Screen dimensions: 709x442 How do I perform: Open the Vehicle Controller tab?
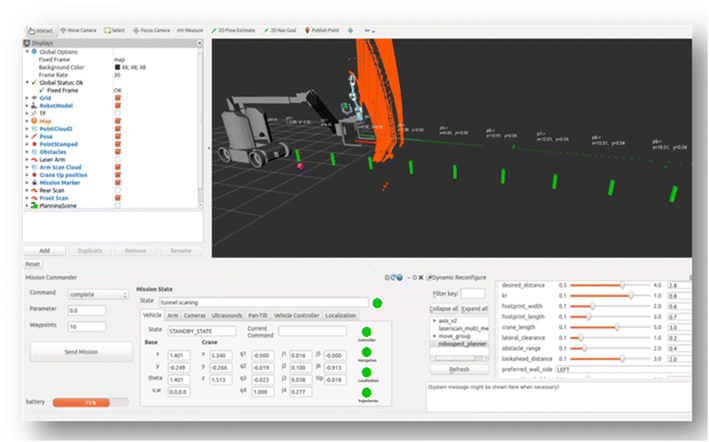297,316
